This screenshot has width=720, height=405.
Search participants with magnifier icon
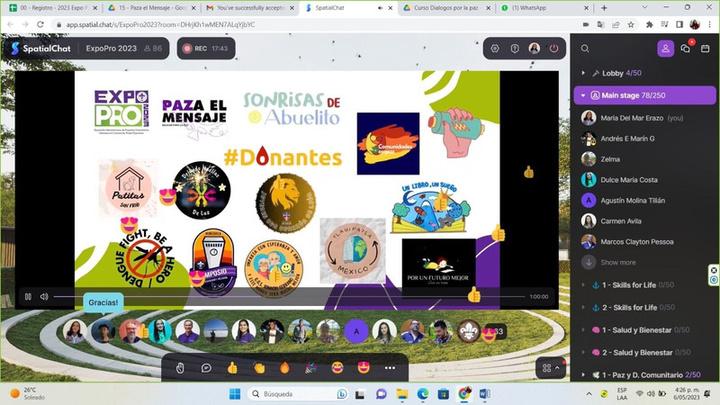click(x=585, y=48)
